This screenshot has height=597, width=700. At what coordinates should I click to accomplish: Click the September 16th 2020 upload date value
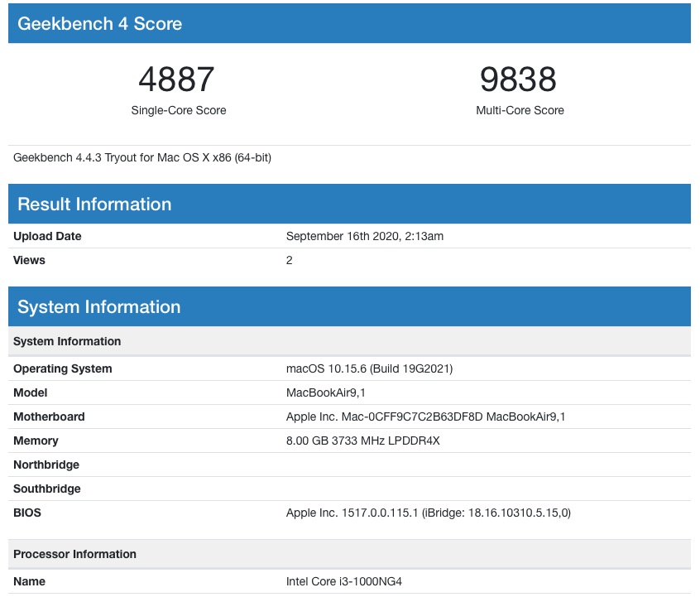pyautogui.click(x=365, y=236)
